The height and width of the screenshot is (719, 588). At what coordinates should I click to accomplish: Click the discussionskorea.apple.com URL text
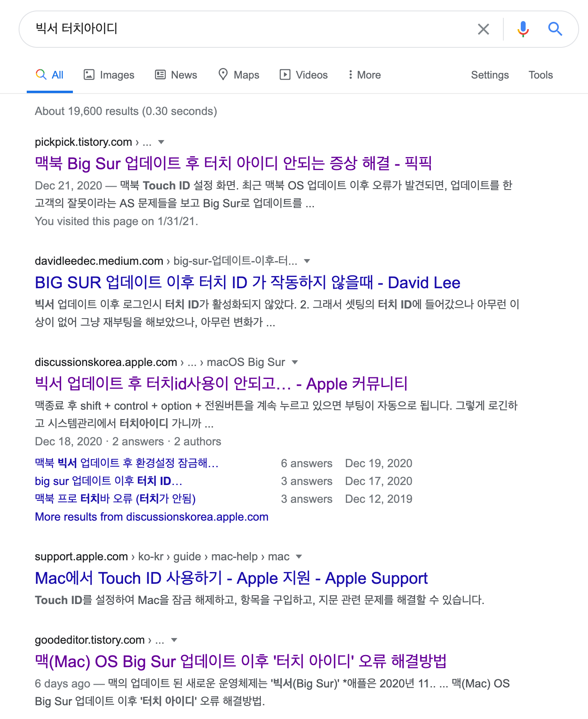click(106, 362)
